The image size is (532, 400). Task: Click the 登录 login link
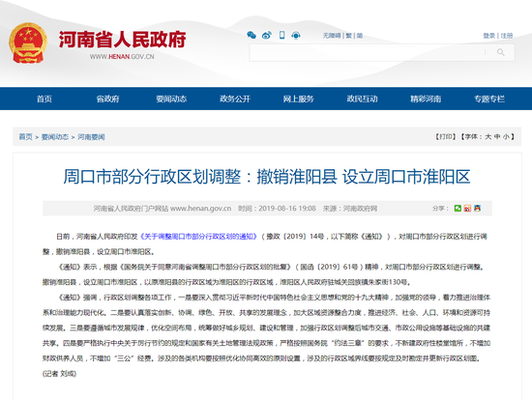pyautogui.click(x=489, y=36)
